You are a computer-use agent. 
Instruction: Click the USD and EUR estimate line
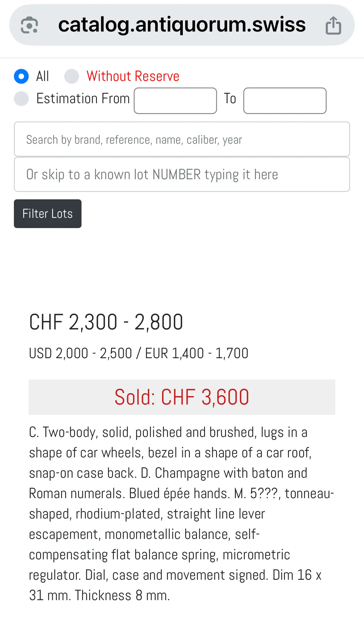[138, 353]
